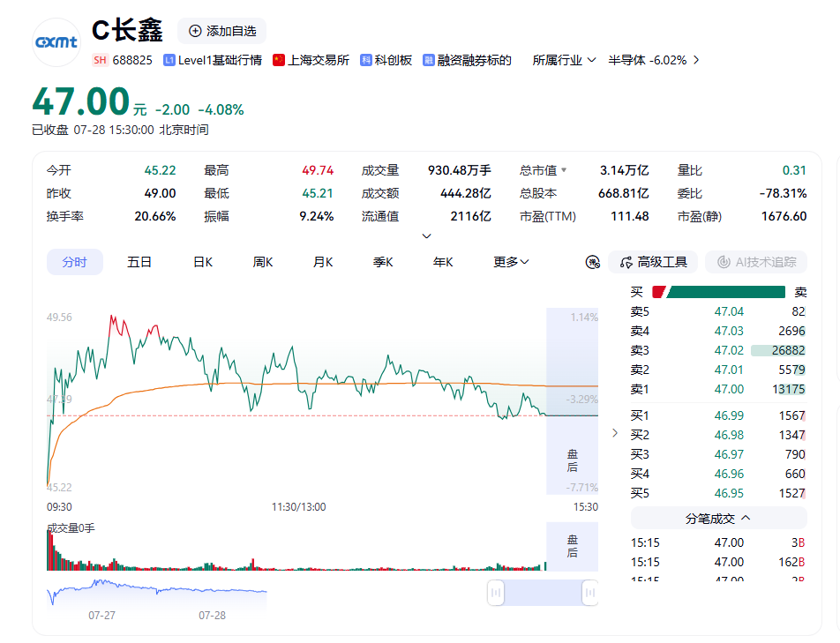Click the 卖1 price 47.00
Screen dimensions: 840x643
pos(729,389)
